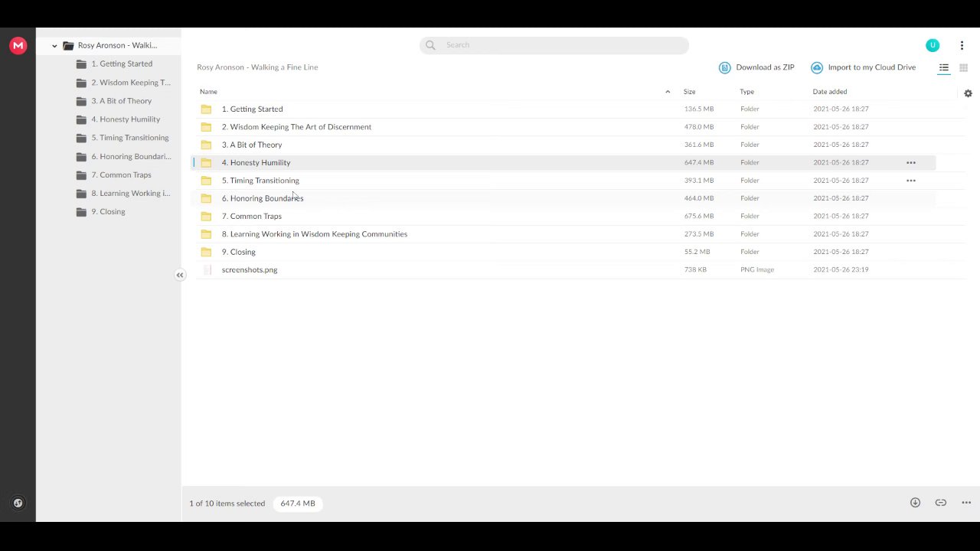Toggle the sort direction arrow
The image size is (980, 551).
point(668,92)
